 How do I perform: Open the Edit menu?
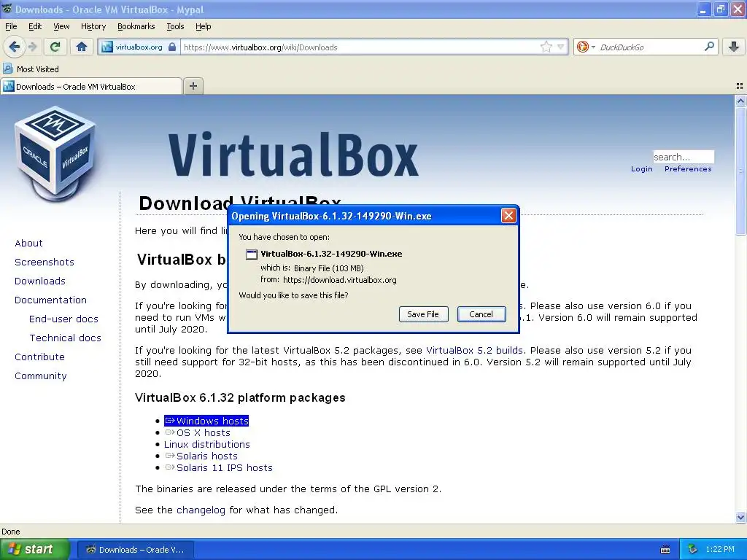tap(35, 26)
